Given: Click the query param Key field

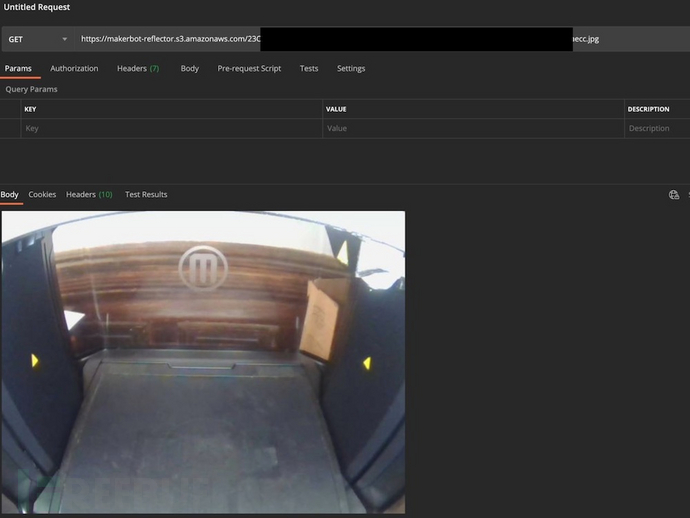Looking at the screenshot, I should [170, 129].
